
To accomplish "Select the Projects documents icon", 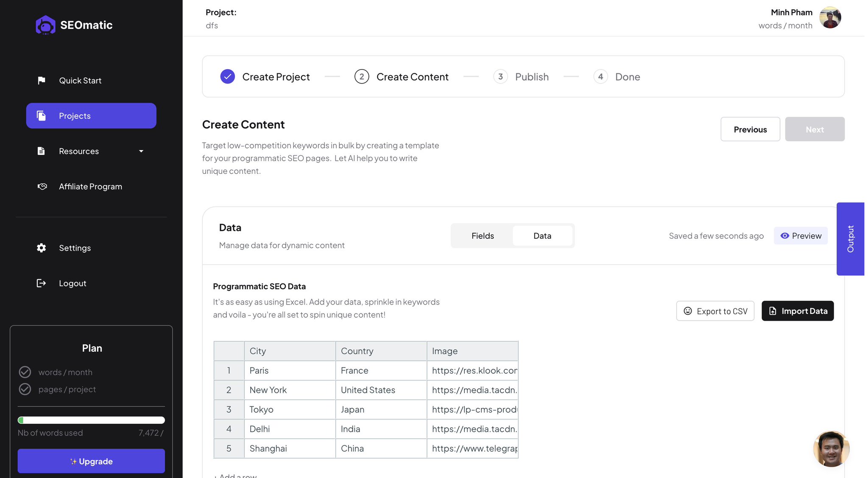I will [41, 115].
